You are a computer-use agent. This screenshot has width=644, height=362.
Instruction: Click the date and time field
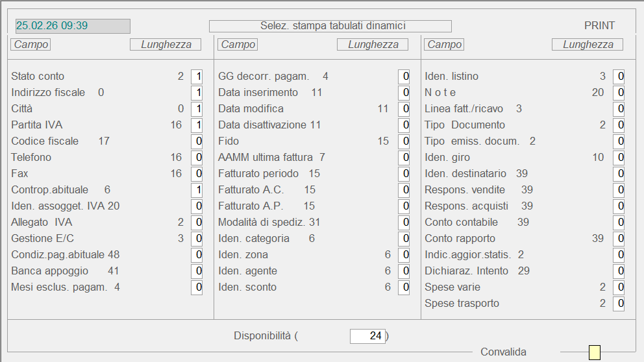pos(73,26)
